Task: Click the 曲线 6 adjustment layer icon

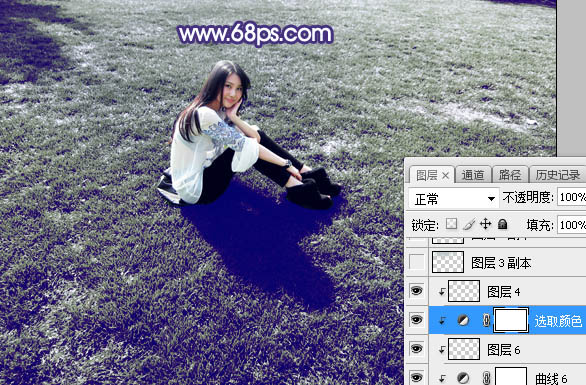Action: click(x=463, y=378)
